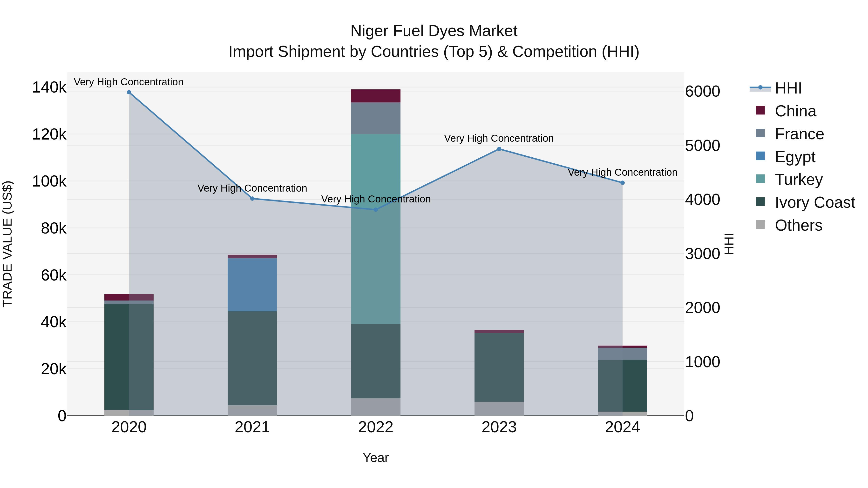Click the 2021 x-axis tick label

[252, 427]
